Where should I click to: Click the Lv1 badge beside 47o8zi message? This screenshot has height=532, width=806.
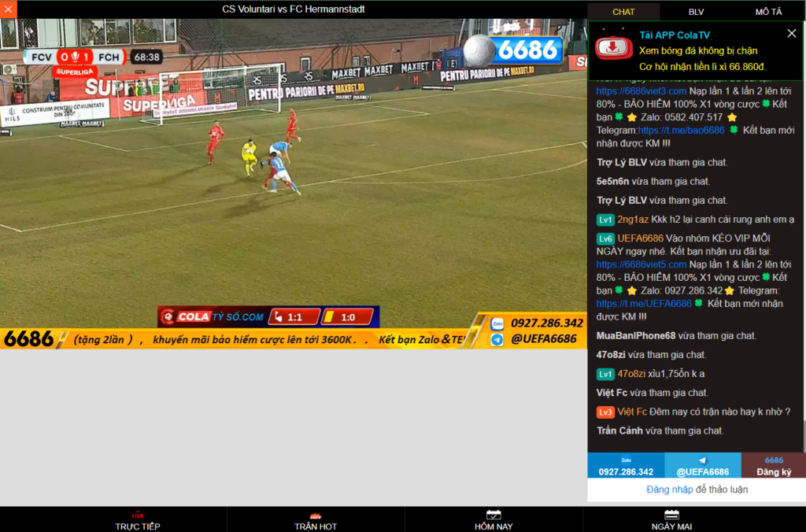tap(605, 374)
